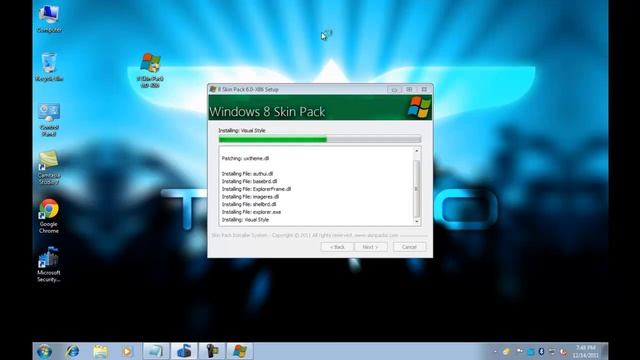Open the taskbar clock and date
The image size is (640, 360).
point(586,351)
